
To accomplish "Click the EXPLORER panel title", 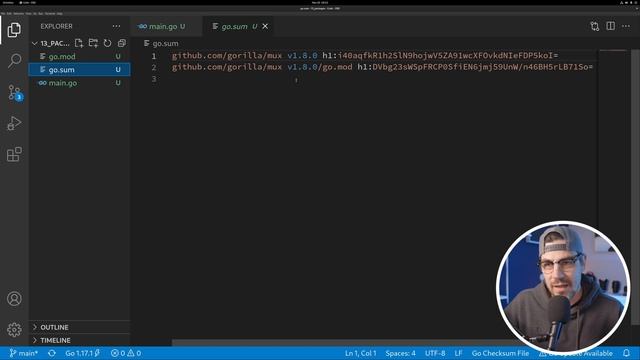I will (56, 26).
